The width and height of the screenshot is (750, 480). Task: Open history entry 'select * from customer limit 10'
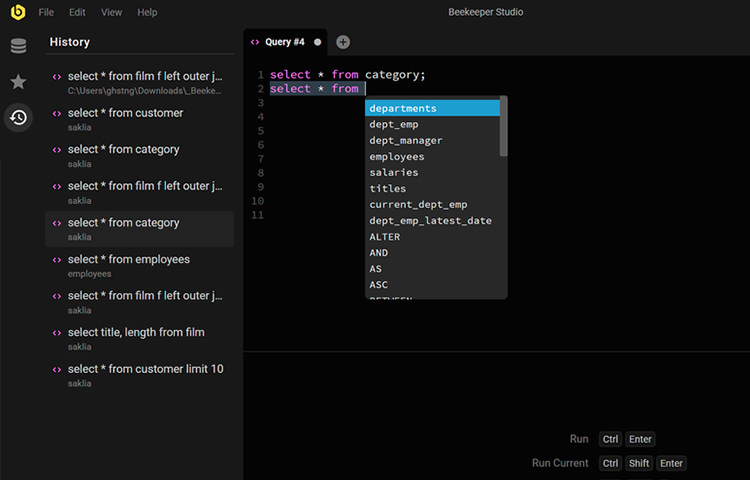pyautogui.click(x=139, y=375)
